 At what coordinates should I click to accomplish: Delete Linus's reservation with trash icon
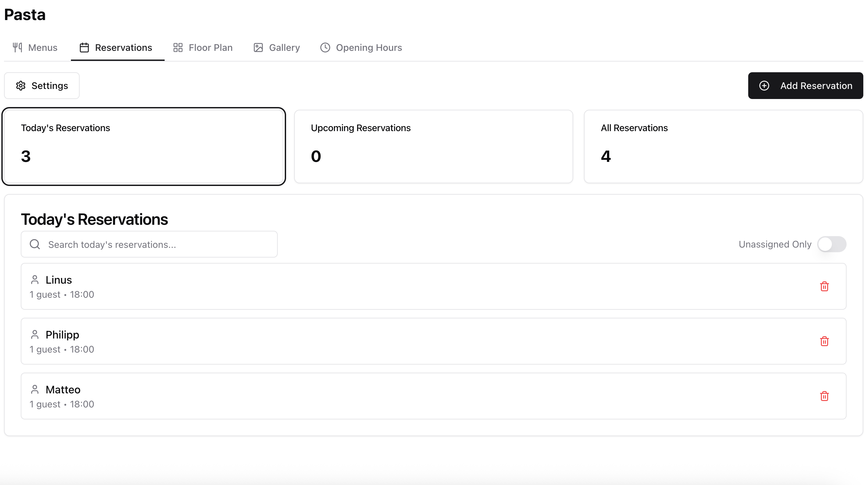pos(824,286)
